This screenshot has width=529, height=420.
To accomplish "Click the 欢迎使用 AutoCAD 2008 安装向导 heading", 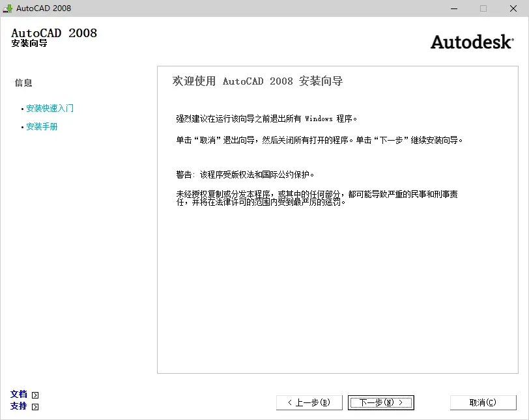I will point(257,81).
